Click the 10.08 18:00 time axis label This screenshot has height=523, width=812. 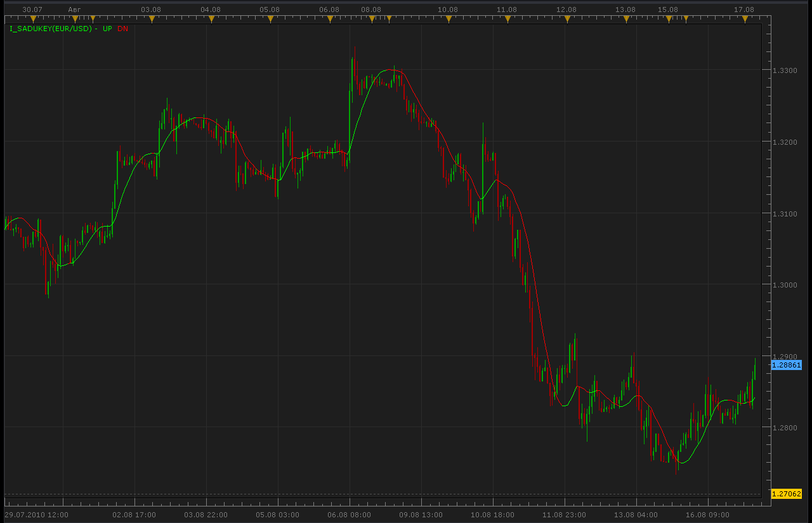click(x=493, y=514)
